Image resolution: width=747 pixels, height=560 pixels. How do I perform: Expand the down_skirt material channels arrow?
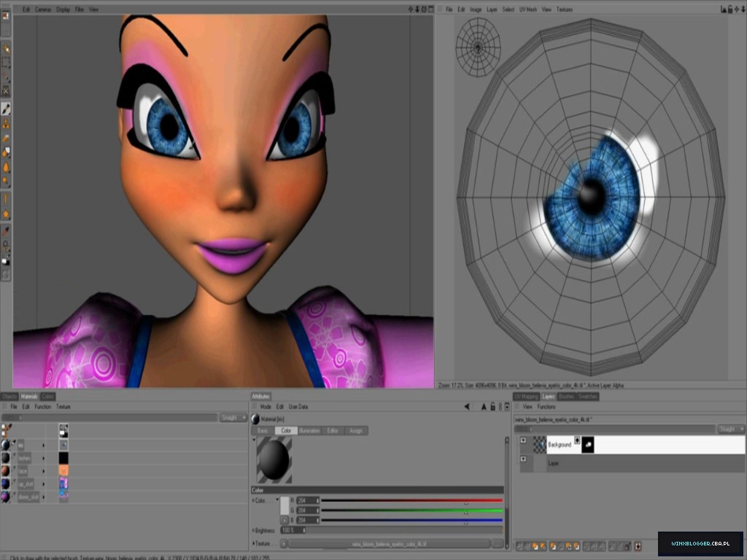tap(43, 497)
